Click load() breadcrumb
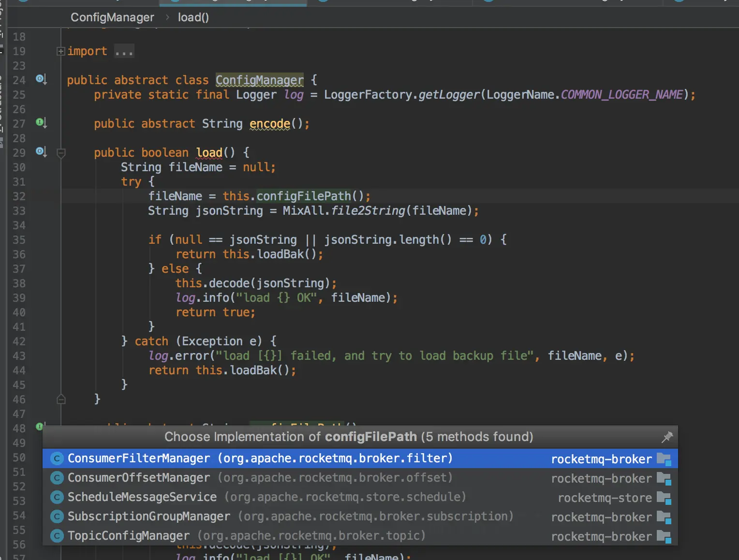The width and height of the screenshot is (739, 560). [193, 17]
